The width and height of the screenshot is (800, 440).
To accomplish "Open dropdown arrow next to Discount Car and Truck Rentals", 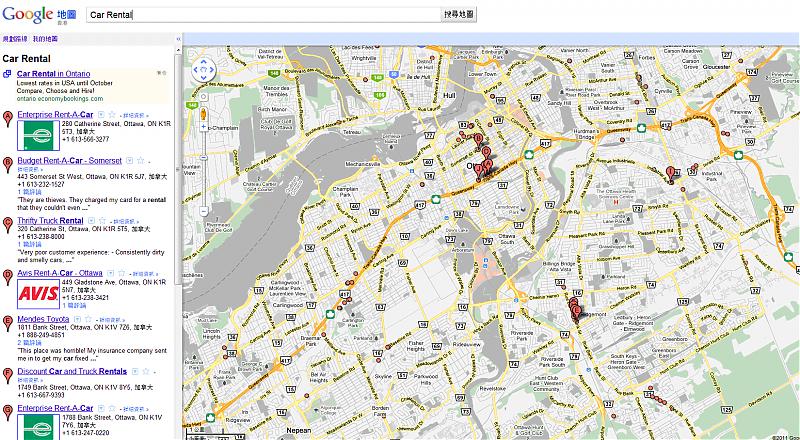I will point(135,372).
